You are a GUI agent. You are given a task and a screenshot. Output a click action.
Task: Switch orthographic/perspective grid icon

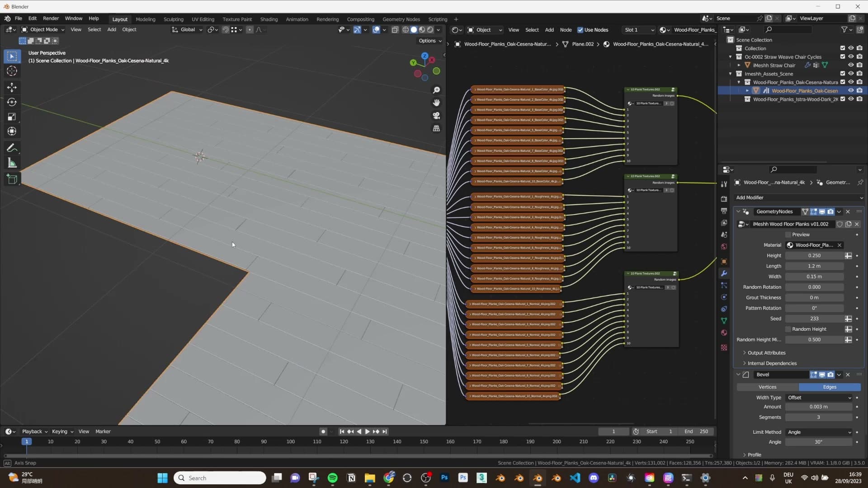436,128
